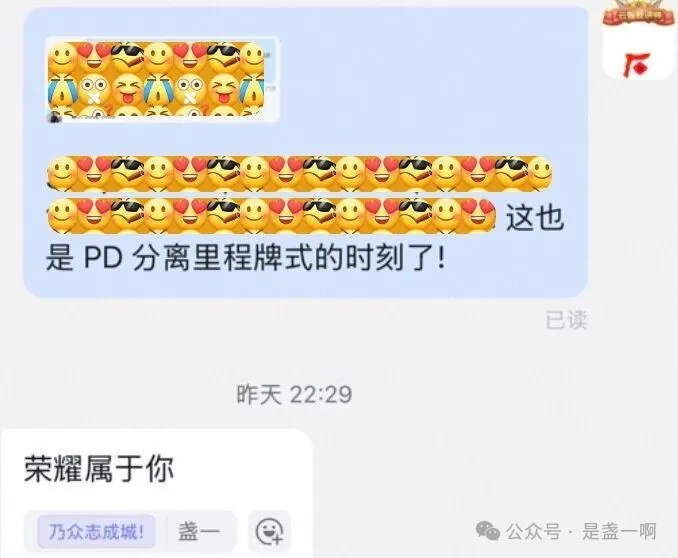Tap the '盏一' reactor name
The width and height of the screenshot is (678, 558).
click(x=198, y=532)
